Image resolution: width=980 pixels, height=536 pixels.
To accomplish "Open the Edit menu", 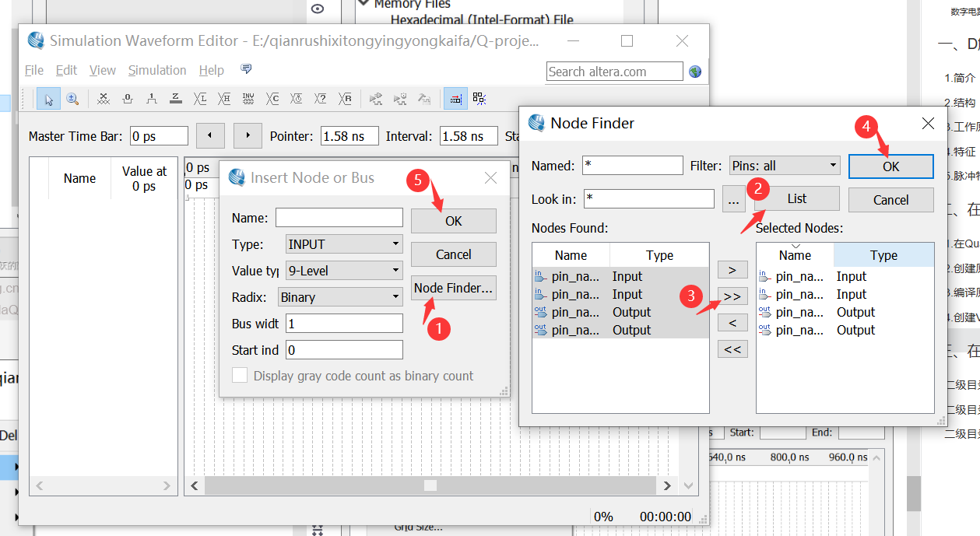I will tap(66, 70).
